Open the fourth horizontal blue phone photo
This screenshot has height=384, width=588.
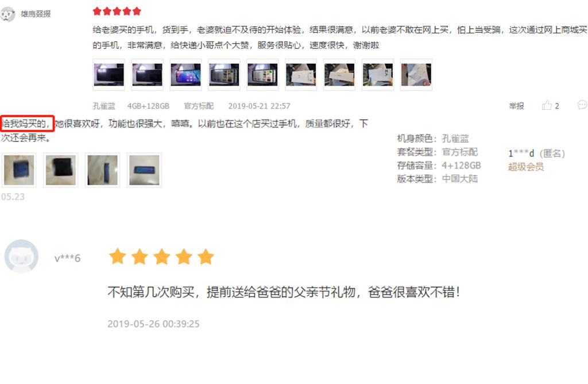[x=144, y=170]
